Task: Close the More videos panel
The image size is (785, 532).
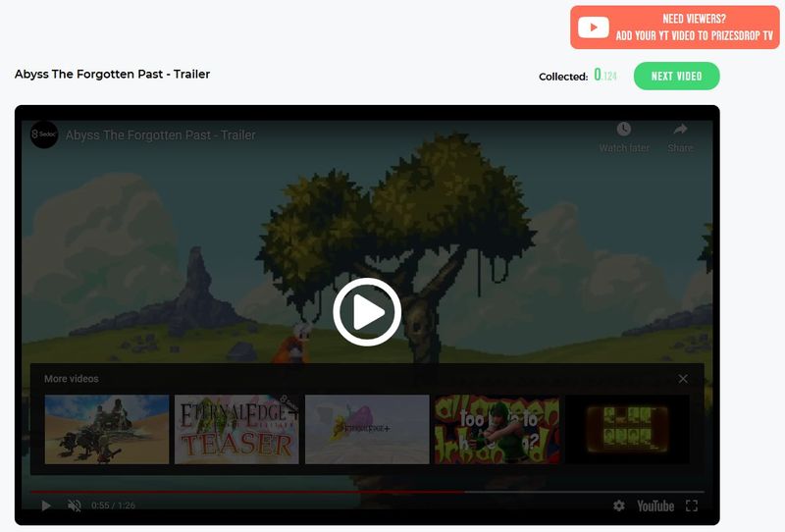Action: tap(683, 379)
